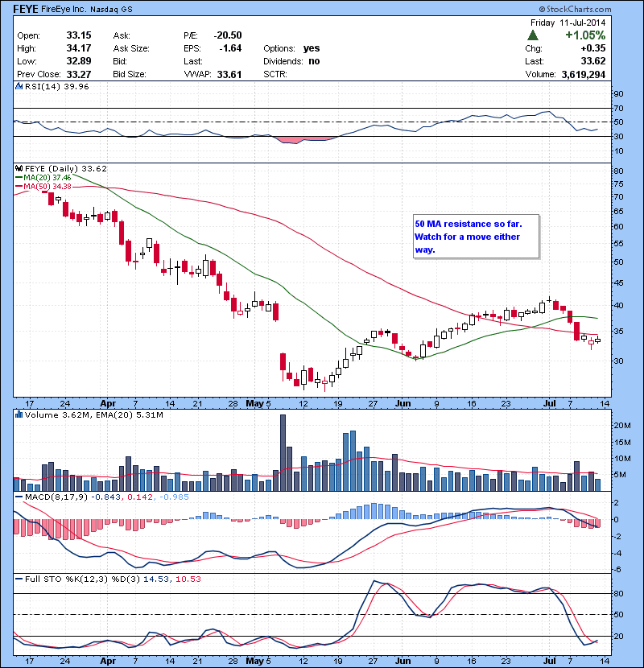Click the green up-arrow change indicator
644x668 pixels.
click(533, 35)
